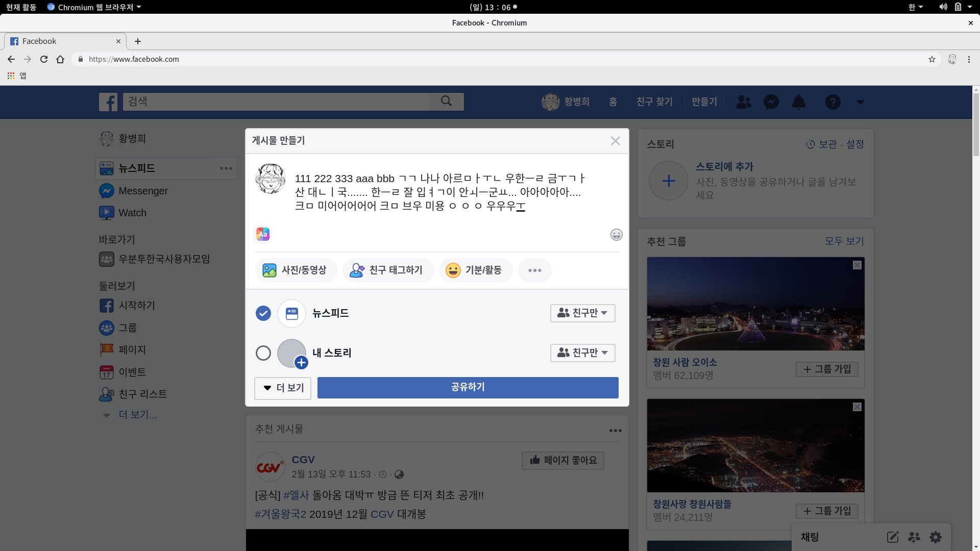The image size is (980, 551).
Task: Open 친구 찾기 in top bar
Action: point(654,102)
